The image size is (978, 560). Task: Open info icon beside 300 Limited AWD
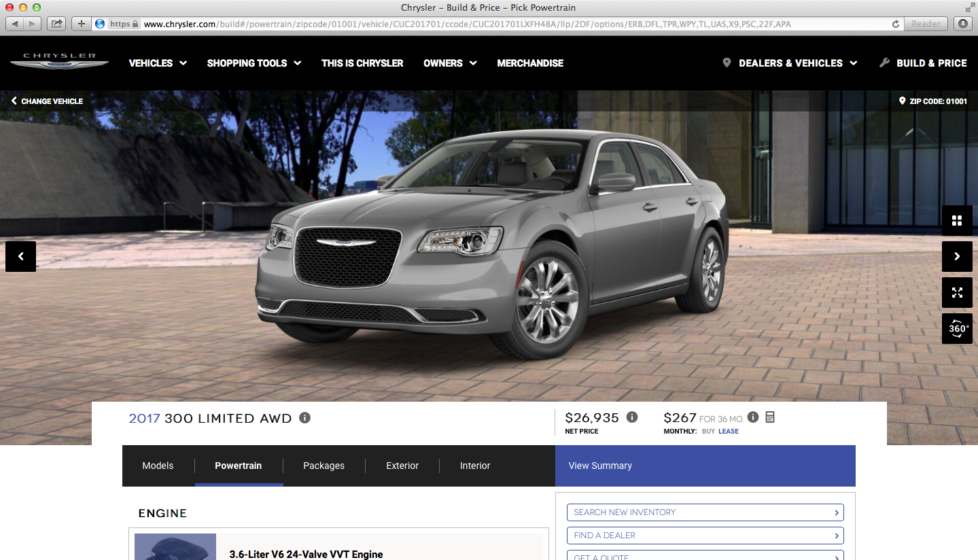pos(304,417)
